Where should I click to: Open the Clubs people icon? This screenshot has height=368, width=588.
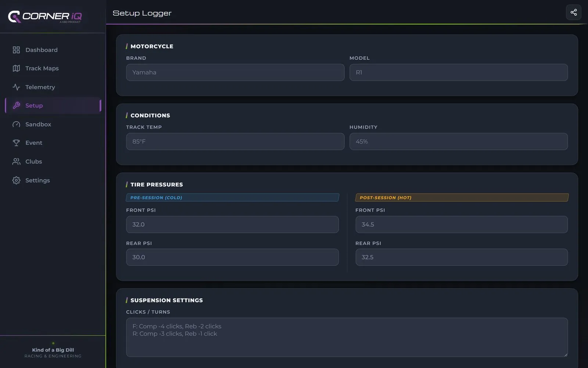tap(16, 162)
